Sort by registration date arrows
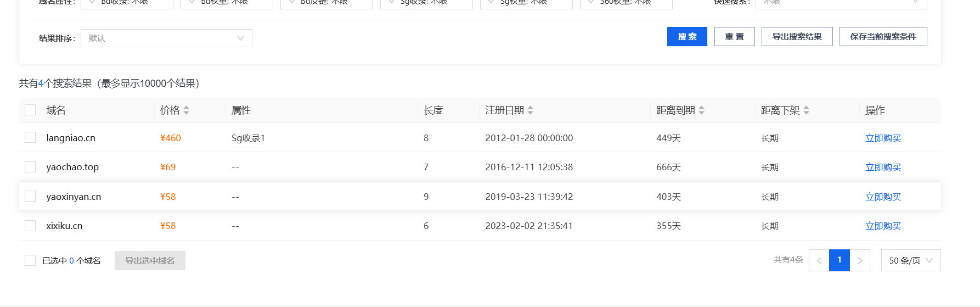Viewport: 980px width, 307px height. tap(530, 110)
